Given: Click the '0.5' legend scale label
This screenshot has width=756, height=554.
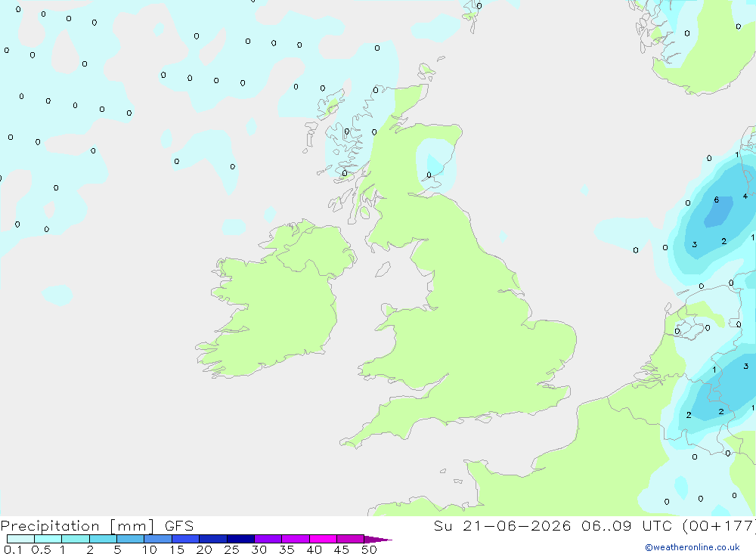Looking at the screenshot, I should pyautogui.click(x=41, y=549).
